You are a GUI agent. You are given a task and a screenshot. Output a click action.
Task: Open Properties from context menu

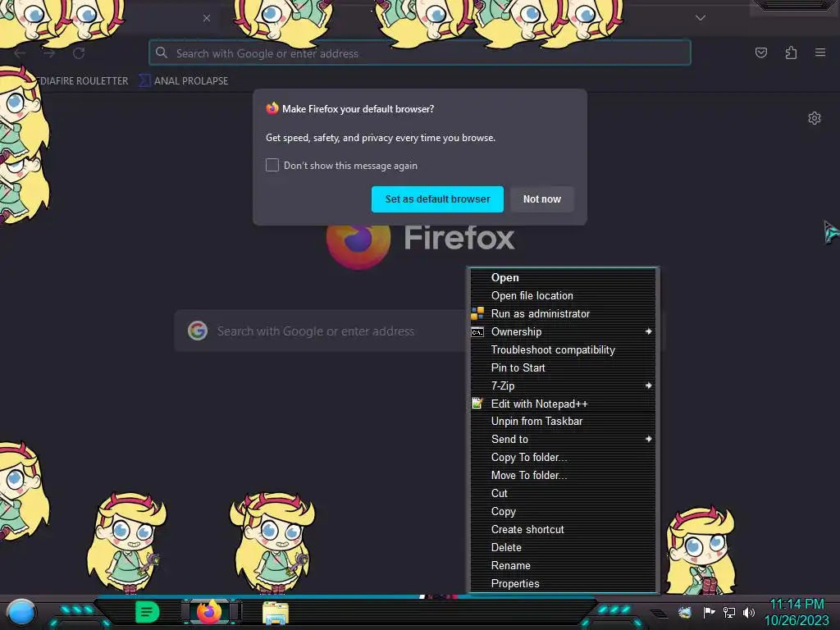(x=563, y=584)
